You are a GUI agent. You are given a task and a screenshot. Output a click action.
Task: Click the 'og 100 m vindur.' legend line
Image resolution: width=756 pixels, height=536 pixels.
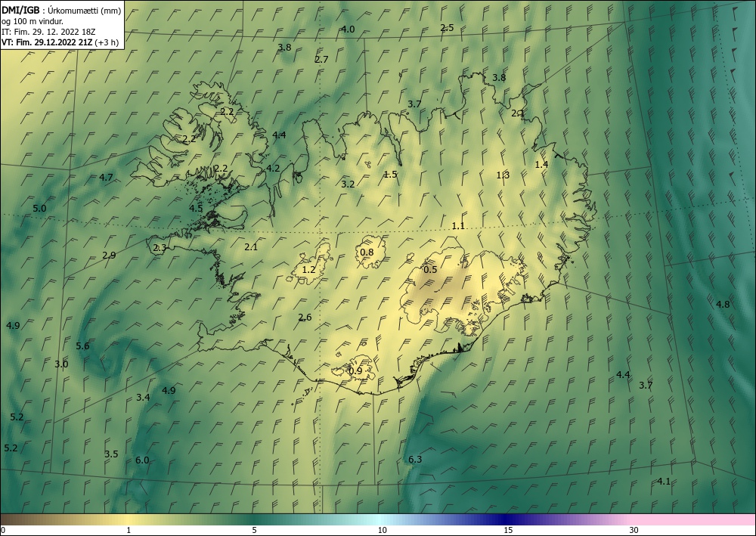[x=33, y=21]
